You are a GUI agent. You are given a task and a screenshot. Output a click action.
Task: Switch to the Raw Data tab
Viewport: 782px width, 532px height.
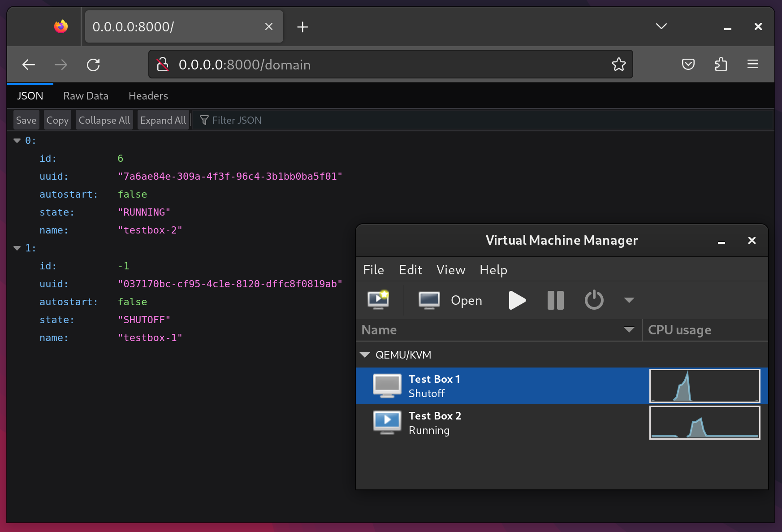[86, 96]
